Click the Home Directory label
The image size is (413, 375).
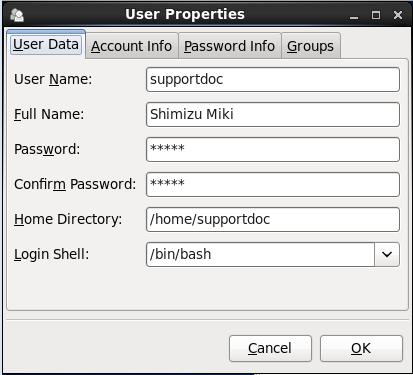(68, 219)
